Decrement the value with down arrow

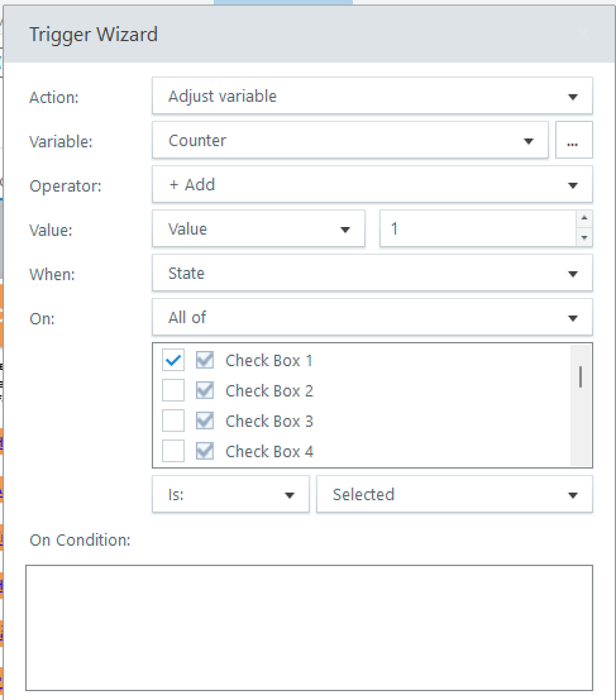pyautogui.click(x=584, y=238)
